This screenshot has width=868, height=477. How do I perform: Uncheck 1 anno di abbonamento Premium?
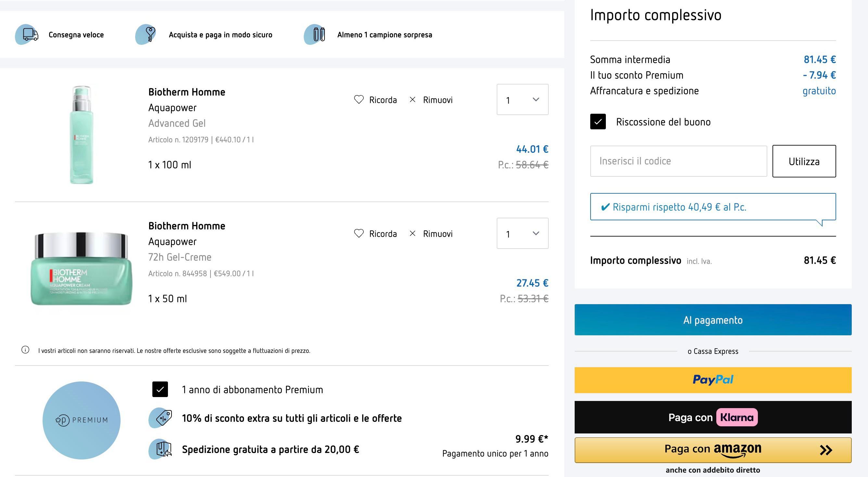[x=160, y=389]
